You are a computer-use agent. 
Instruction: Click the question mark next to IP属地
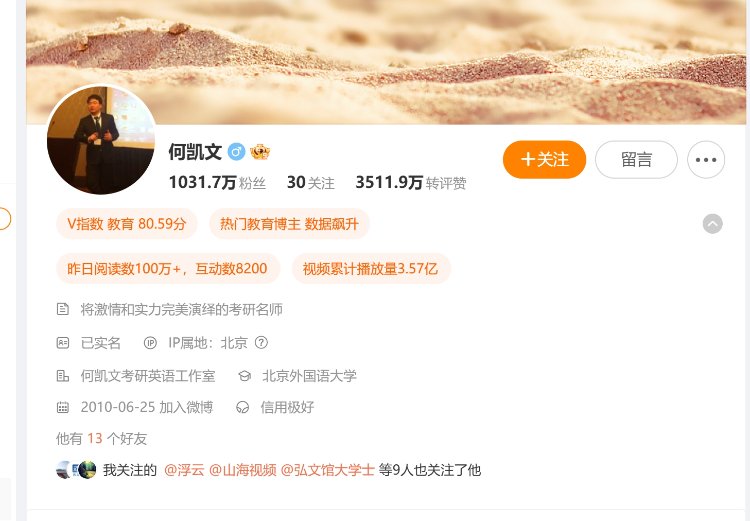(x=261, y=343)
